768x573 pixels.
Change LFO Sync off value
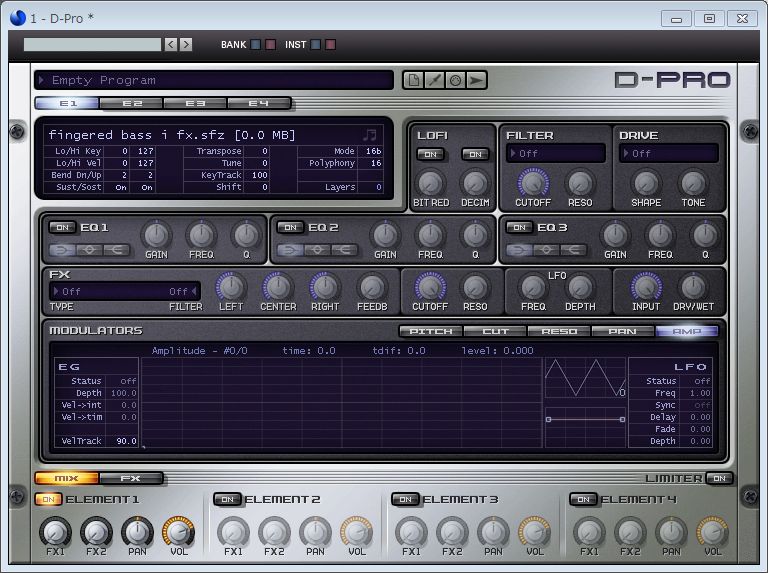(x=702, y=405)
